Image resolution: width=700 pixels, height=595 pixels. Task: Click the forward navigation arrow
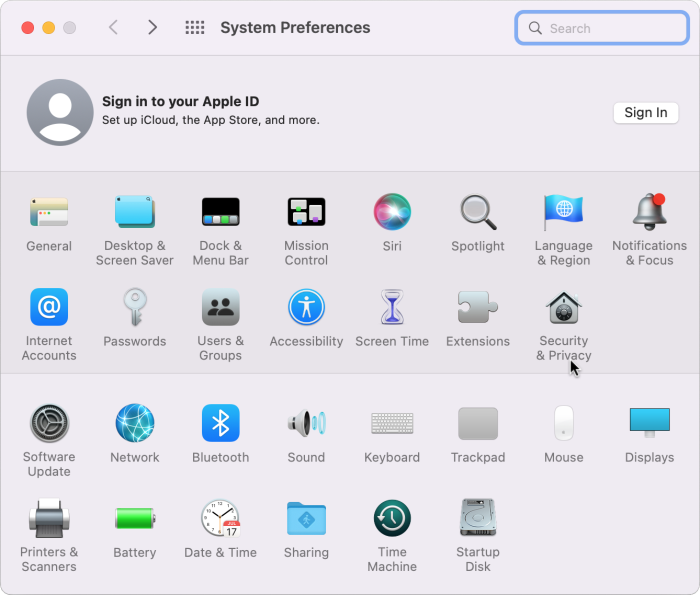click(153, 28)
